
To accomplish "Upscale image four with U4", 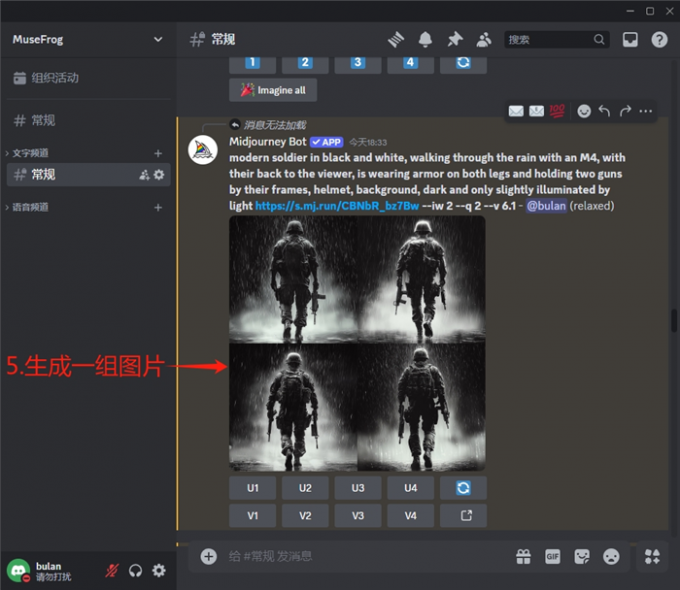I will (x=410, y=488).
